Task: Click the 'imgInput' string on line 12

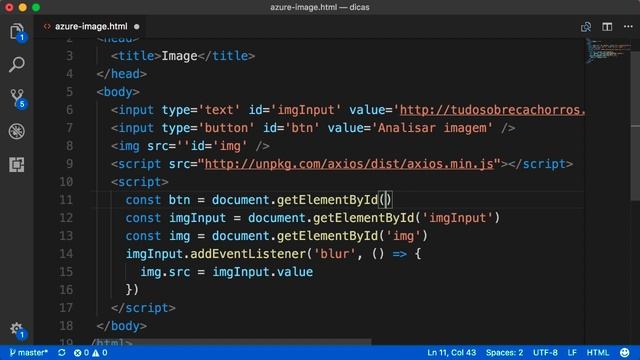Action: click(458, 218)
